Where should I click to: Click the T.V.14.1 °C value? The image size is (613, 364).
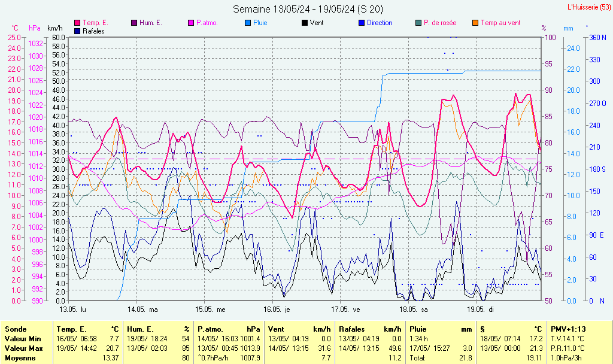pos(568,339)
